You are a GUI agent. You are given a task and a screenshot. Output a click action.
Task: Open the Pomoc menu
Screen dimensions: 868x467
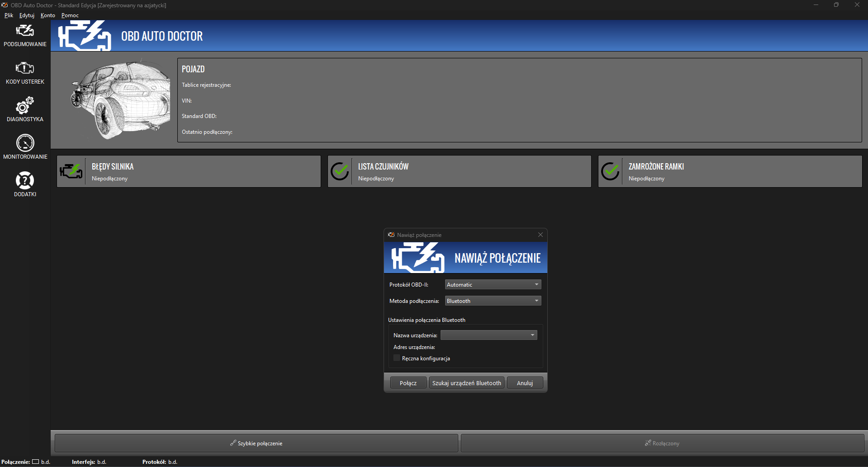click(70, 15)
